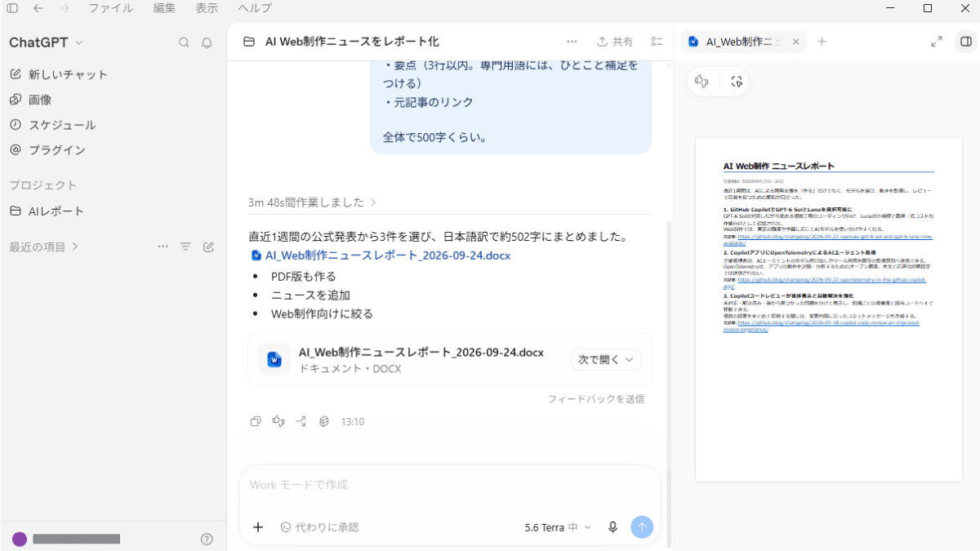Open the task list icon in chat header
Image resolution: width=980 pixels, height=551 pixels.
[657, 42]
